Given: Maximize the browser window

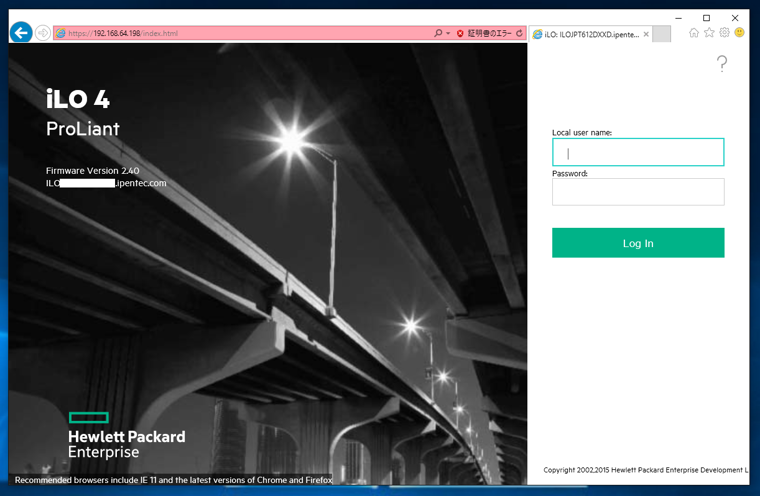Looking at the screenshot, I should 706,18.
